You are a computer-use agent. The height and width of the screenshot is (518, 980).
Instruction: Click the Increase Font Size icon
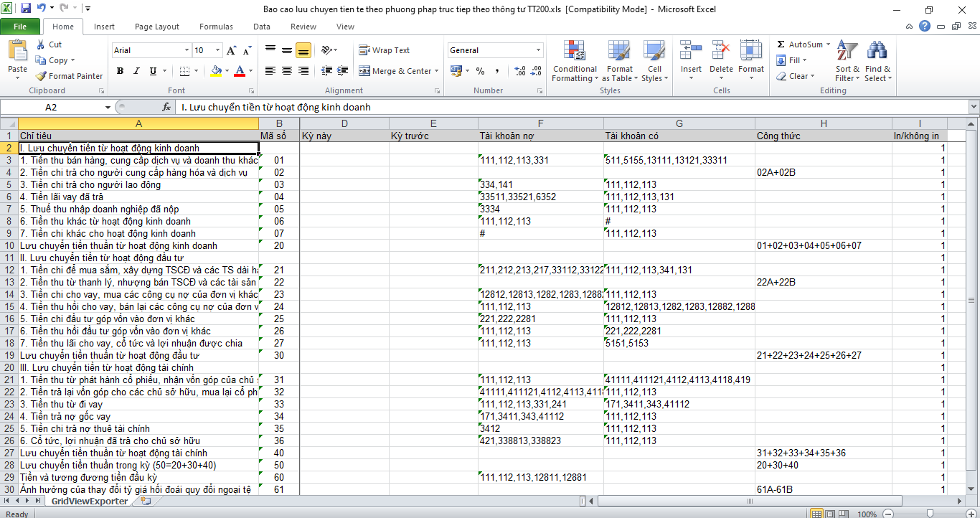tap(231, 50)
